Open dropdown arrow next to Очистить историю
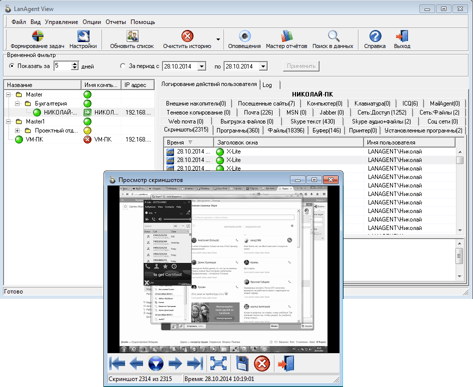Image resolution: width=473 pixels, height=387 pixels. 218,39
